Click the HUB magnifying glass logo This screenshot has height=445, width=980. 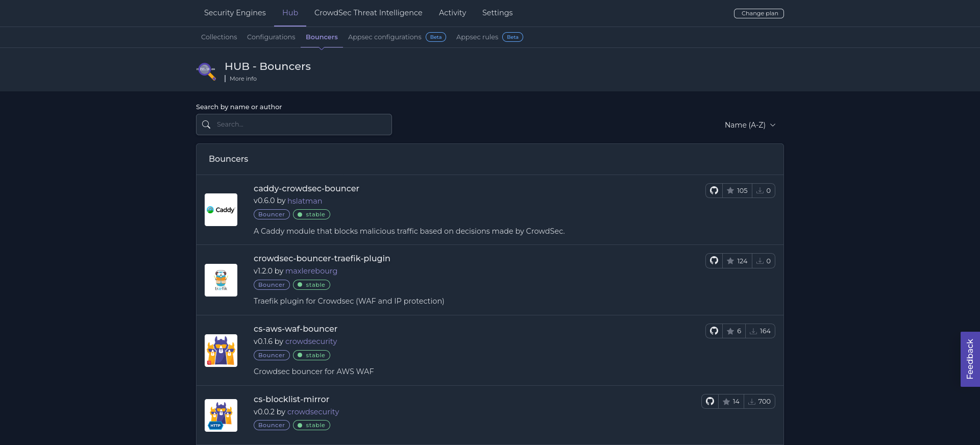(x=206, y=71)
